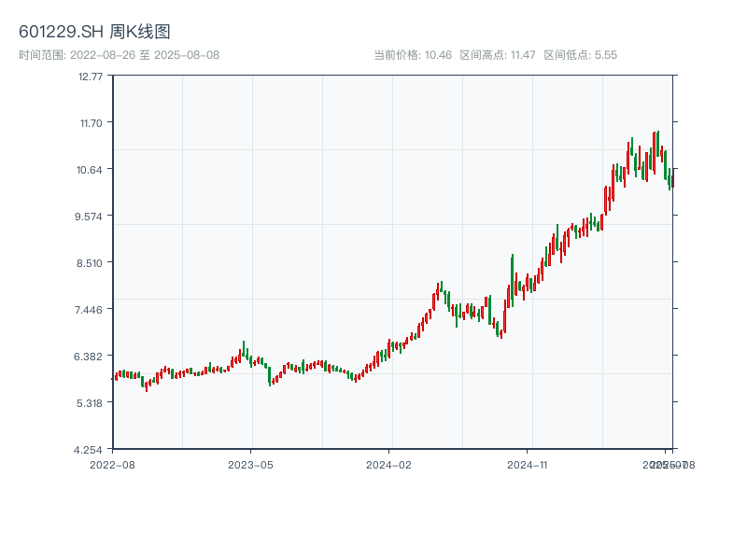747x560 pixels.
Task: Click the 4.254 y-axis bottom label
Action: pyautogui.click(x=91, y=449)
